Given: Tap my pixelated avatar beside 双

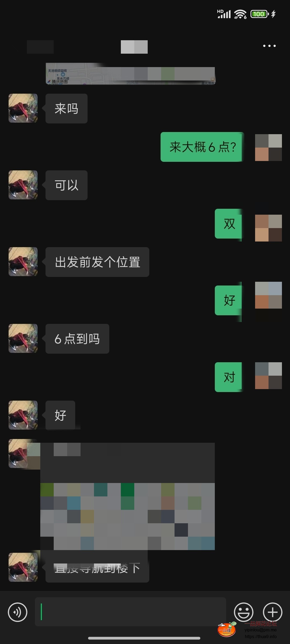Looking at the screenshot, I should [x=268, y=228].
